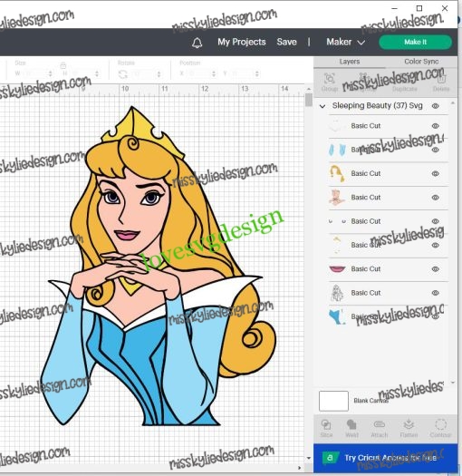This screenshot has width=462, height=476.
Task: Click the Rotate icon in edit bar
Action: click(x=122, y=73)
